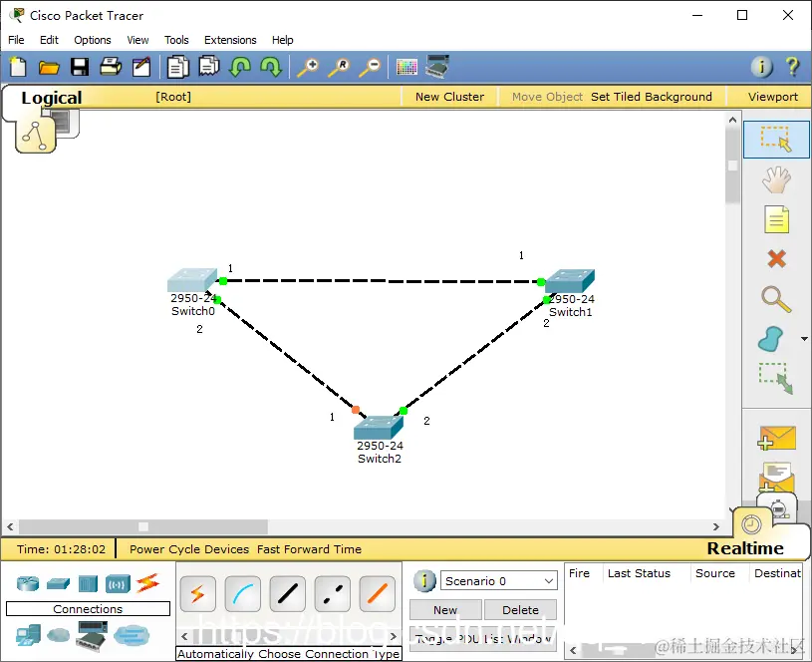Create a new file via toolbar icon
812x662 pixels.
(x=18, y=68)
